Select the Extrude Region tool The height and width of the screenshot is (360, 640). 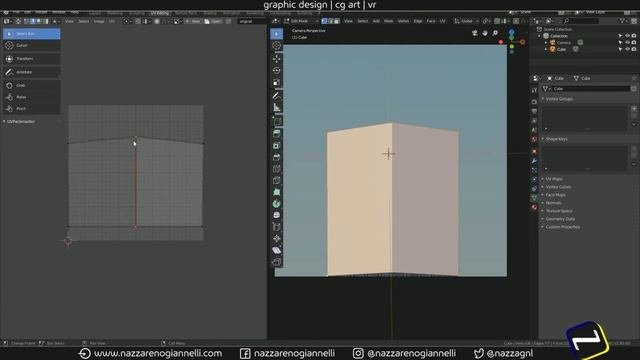point(277,133)
